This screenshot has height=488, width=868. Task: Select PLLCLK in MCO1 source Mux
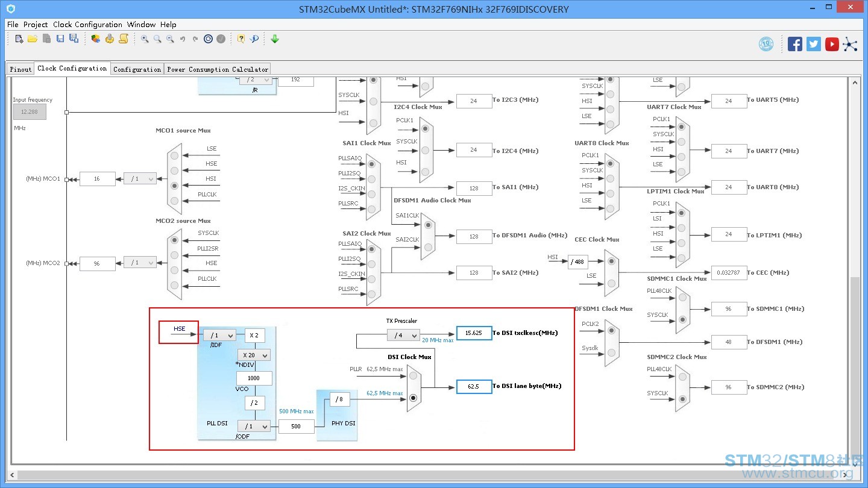tap(175, 201)
